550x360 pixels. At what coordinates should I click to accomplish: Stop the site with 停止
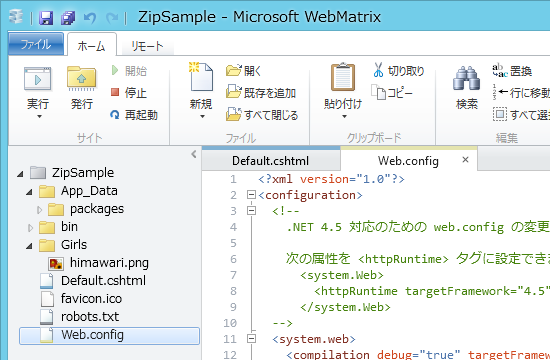point(129,93)
